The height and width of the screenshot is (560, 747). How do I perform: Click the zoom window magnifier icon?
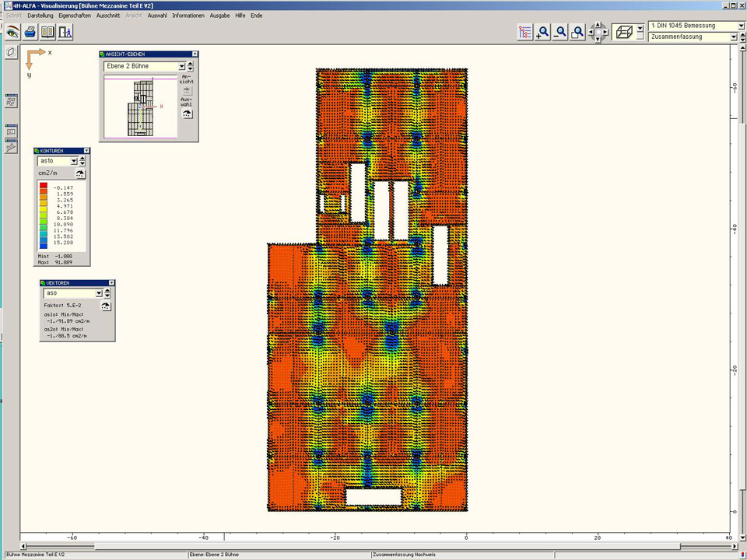[x=577, y=32]
